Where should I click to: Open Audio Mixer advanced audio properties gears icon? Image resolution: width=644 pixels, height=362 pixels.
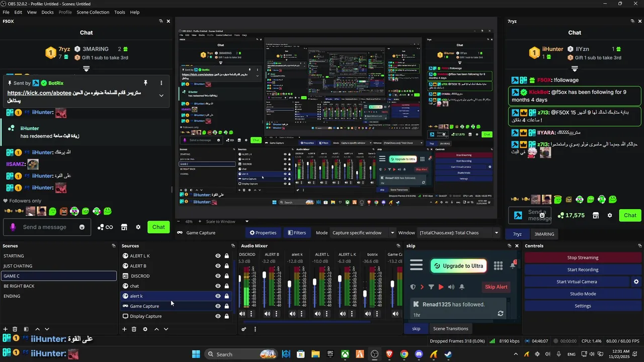244,329
